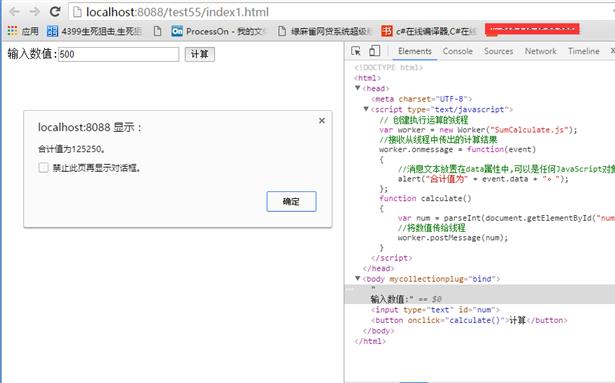Open the 4399 bookmark
The height and width of the screenshot is (383, 615).
[94, 31]
